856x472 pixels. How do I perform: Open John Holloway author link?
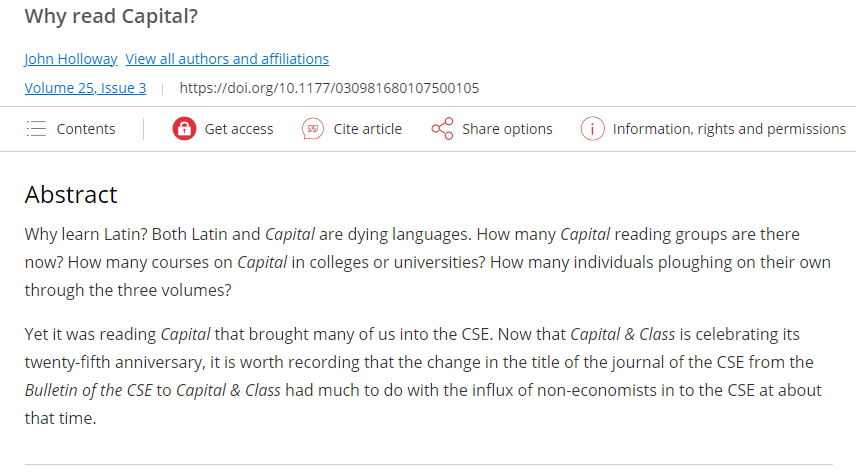point(71,59)
